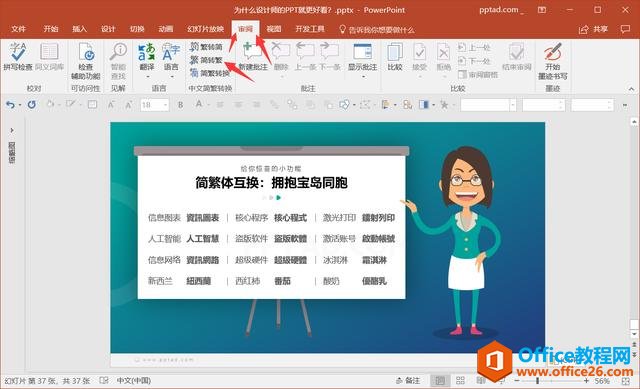Open the 翻译 translate dropdown
640x389 pixels.
147,61
